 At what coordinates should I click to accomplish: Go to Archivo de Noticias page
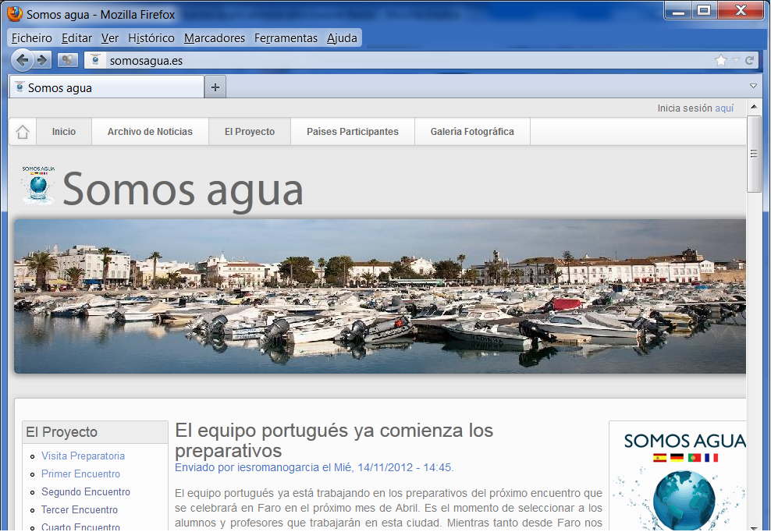point(150,132)
